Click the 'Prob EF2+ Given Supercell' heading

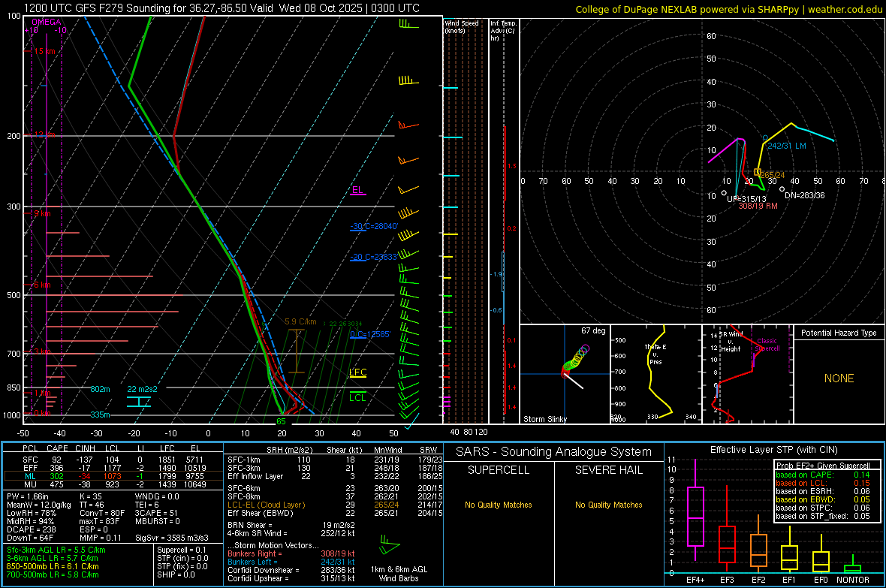click(823, 466)
